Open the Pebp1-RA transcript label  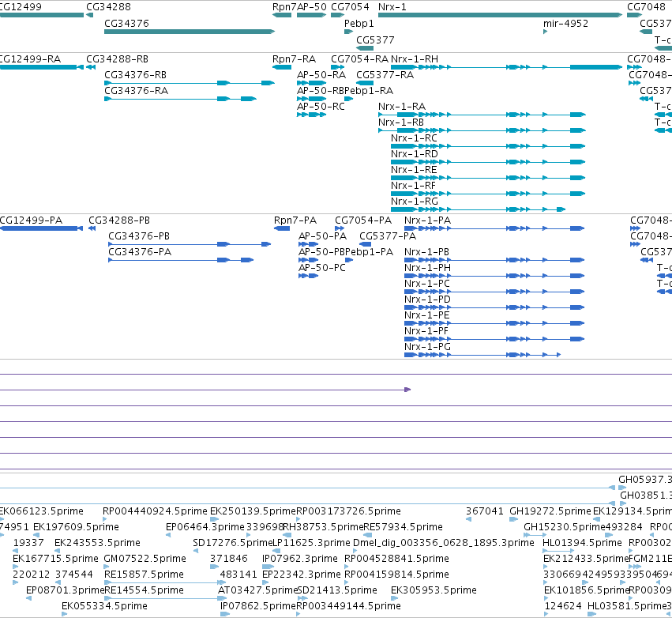pos(369,91)
